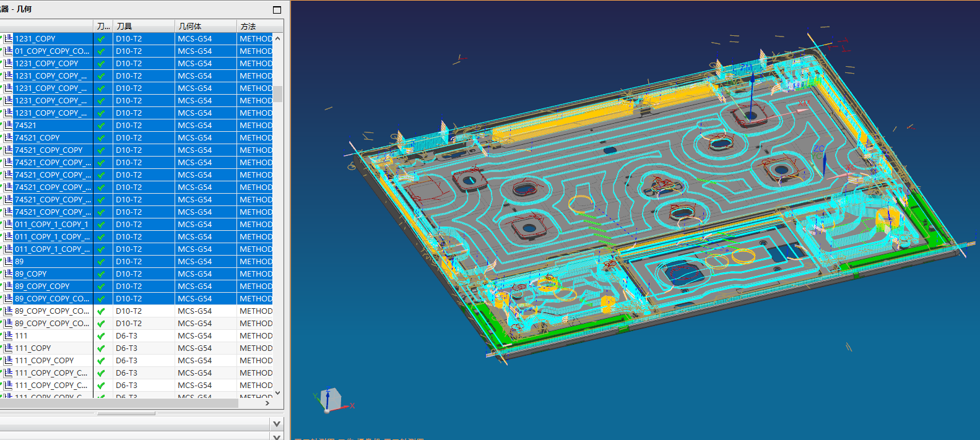Click the green checkmark in row 74521_COPY
980x440 pixels.
[102, 137]
